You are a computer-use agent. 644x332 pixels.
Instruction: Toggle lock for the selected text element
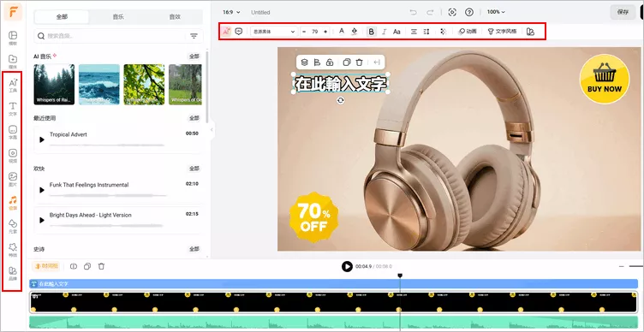[329, 62]
